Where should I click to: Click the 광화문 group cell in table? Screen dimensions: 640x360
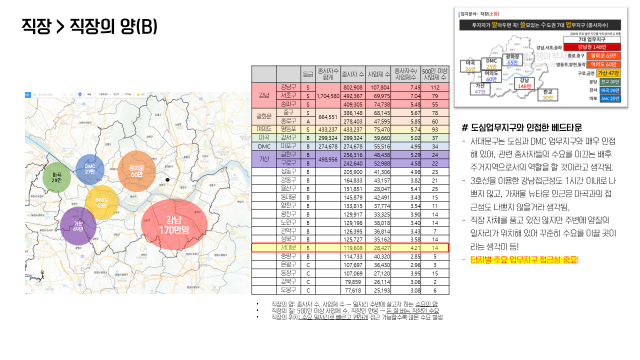coord(264,117)
